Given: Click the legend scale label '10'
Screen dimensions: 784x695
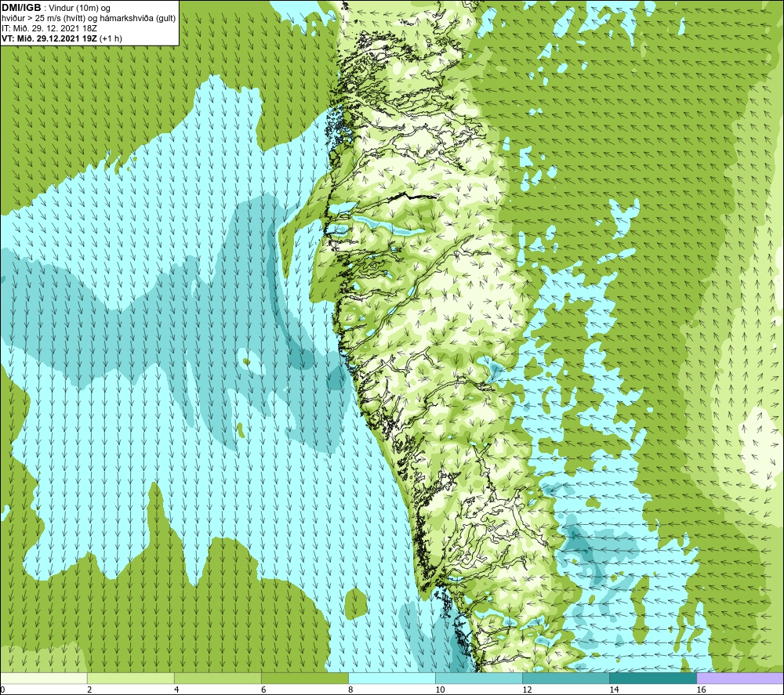Looking at the screenshot, I should pos(440,690).
